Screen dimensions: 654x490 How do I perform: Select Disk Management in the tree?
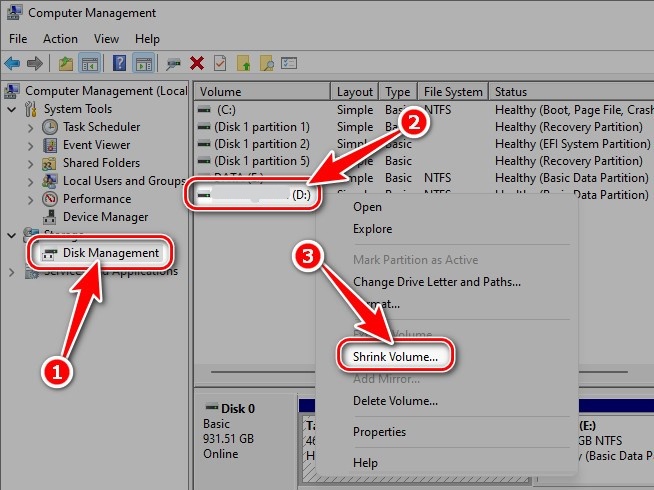pyautogui.click(x=110, y=253)
